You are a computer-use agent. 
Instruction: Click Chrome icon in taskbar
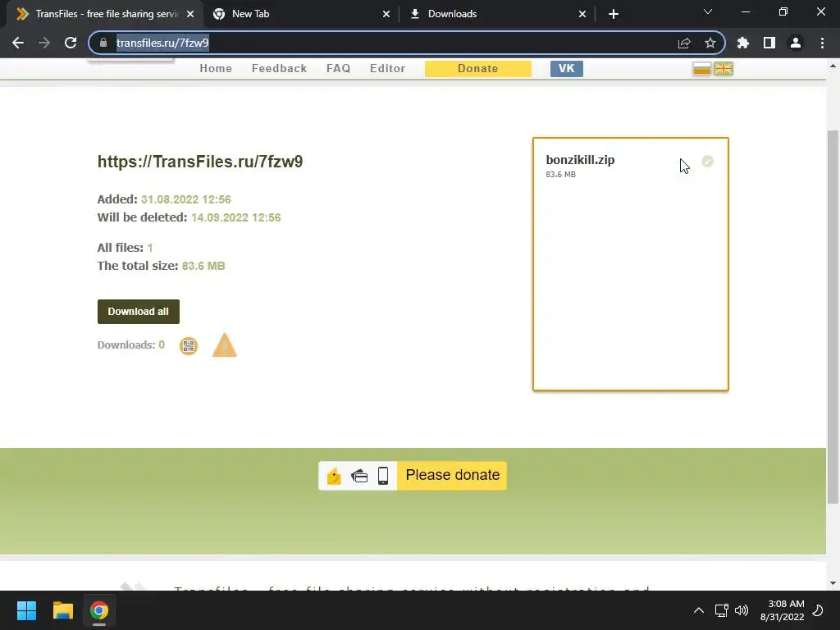pyautogui.click(x=99, y=610)
